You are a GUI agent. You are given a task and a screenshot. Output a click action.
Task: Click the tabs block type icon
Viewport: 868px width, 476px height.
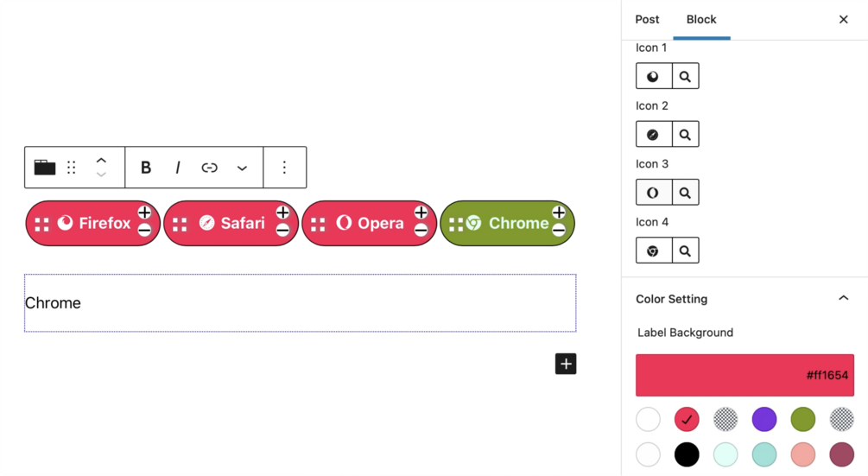(x=45, y=167)
